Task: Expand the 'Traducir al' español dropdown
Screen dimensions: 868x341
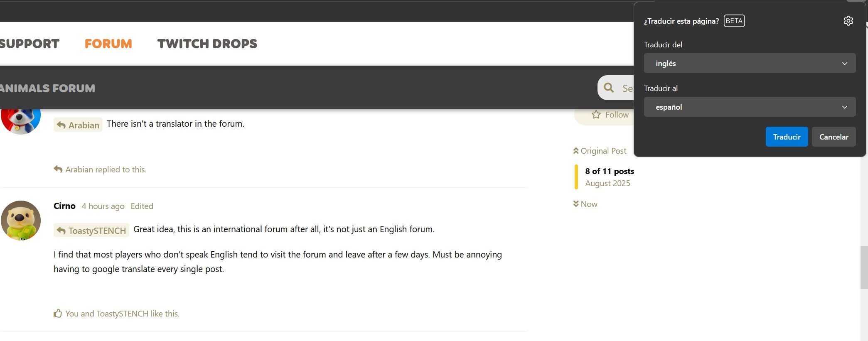Action: click(749, 107)
